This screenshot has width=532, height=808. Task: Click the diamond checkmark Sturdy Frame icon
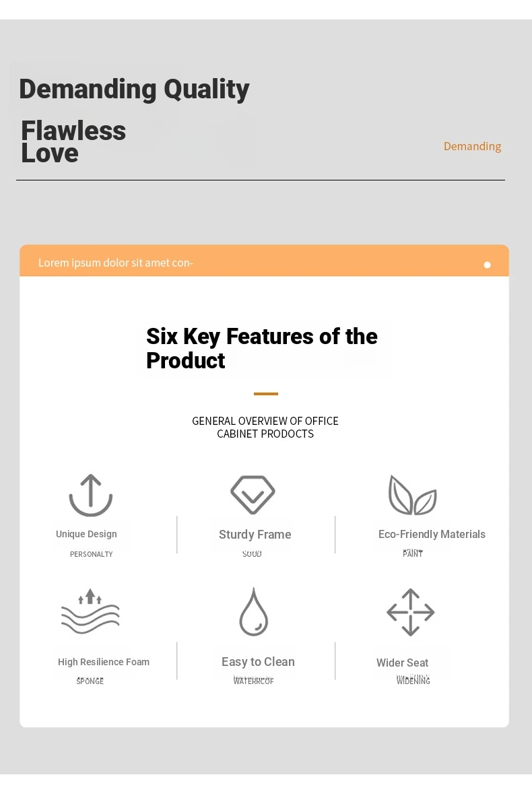point(253,495)
